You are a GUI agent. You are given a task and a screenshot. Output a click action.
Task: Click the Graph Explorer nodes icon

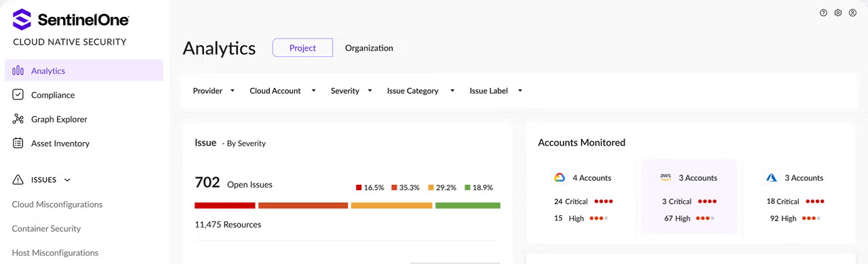pyautogui.click(x=18, y=119)
